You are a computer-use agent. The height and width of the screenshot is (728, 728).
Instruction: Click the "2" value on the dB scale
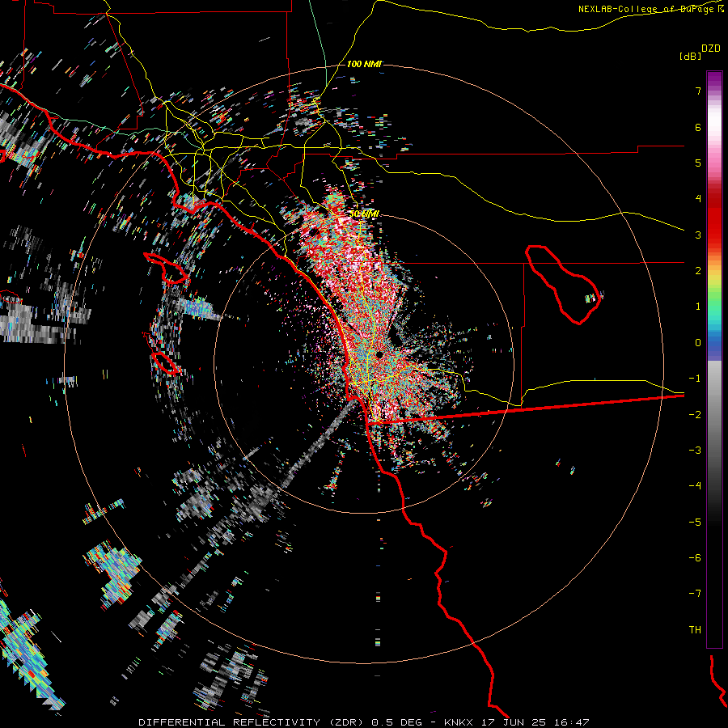click(x=698, y=271)
